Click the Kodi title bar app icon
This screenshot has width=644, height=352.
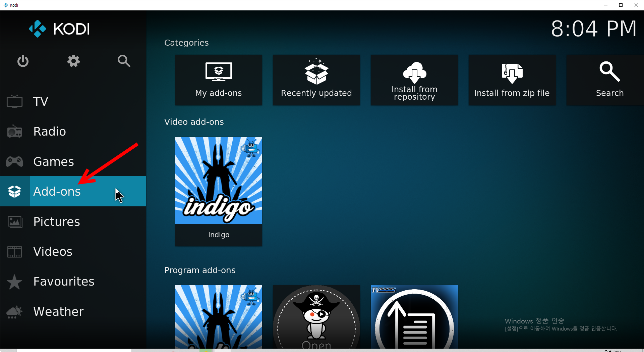5,5
